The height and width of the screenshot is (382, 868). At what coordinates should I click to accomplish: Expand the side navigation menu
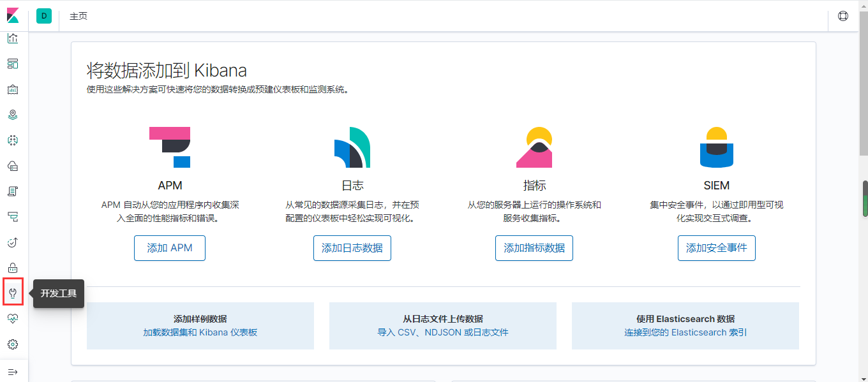tap(13, 371)
